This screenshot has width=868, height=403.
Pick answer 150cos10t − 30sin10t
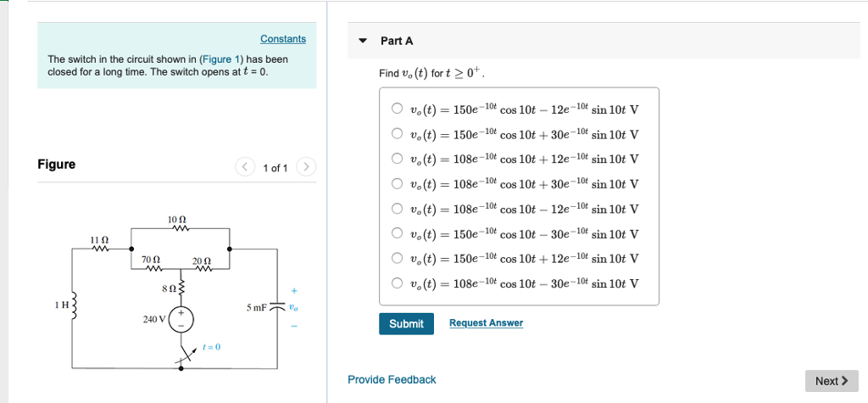click(397, 233)
